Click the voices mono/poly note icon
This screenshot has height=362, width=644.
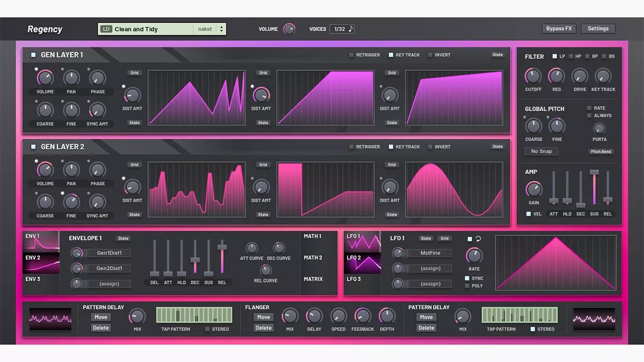tap(350, 29)
